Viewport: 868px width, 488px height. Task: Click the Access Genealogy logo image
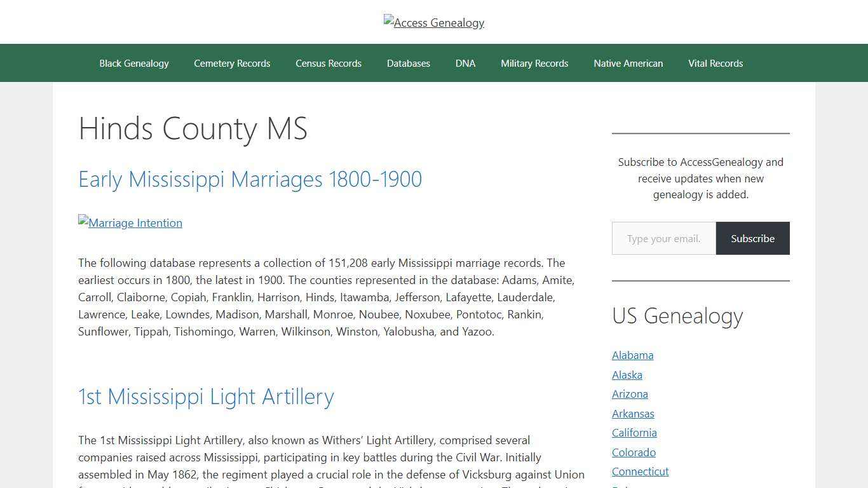pyautogui.click(x=433, y=22)
